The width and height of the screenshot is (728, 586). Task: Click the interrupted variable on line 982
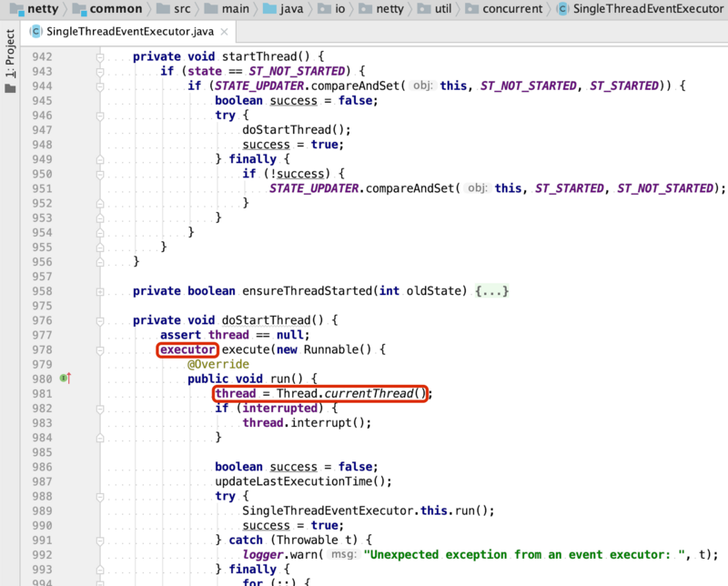[280, 409]
